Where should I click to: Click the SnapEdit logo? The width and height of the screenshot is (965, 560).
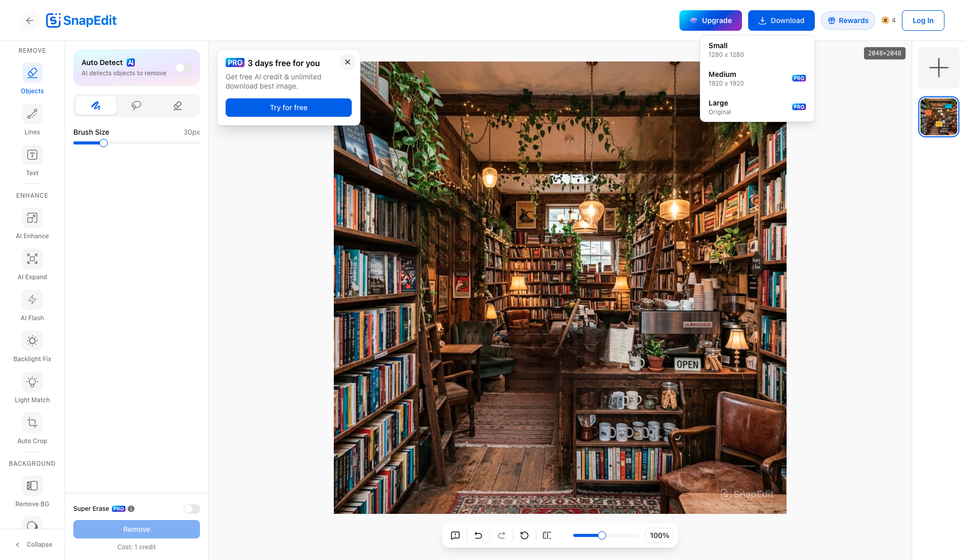[x=81, y=20]
